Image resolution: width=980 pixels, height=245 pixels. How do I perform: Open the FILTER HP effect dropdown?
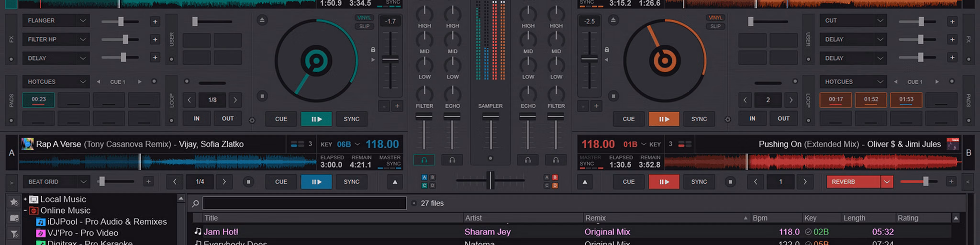pyautogui.click(x=56, y=39)
